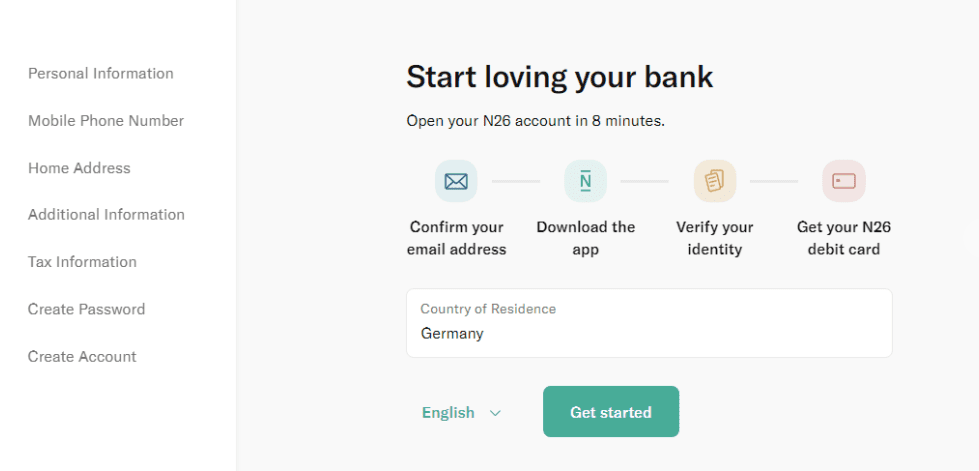
Task: Select Mobile Phone Number in sidebar
Action: point(106,121)
